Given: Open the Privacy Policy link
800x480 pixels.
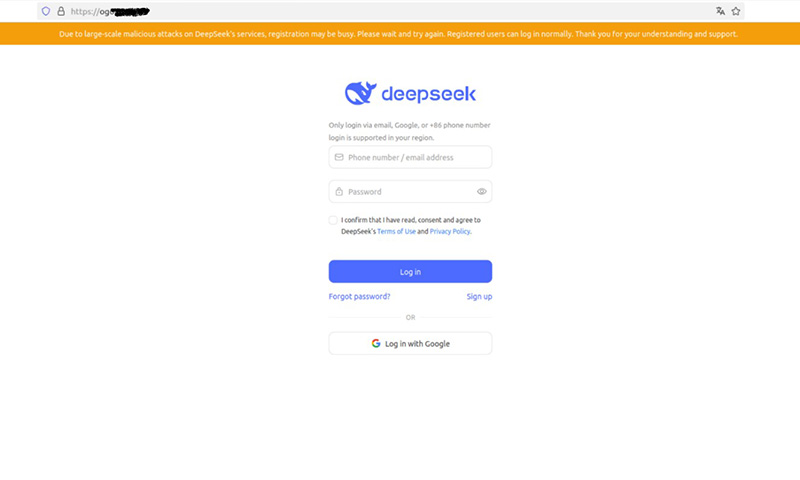Looking at the screenshot, I should [449, 231].
